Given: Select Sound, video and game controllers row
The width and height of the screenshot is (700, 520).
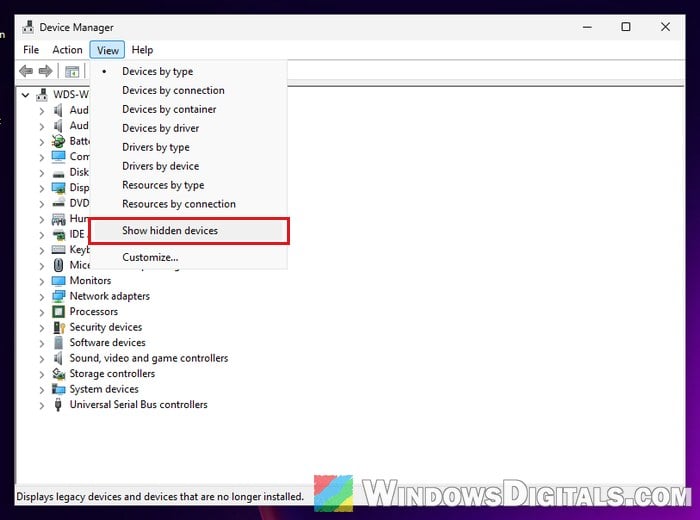Looking at the screenshot, I should (149, 358).
